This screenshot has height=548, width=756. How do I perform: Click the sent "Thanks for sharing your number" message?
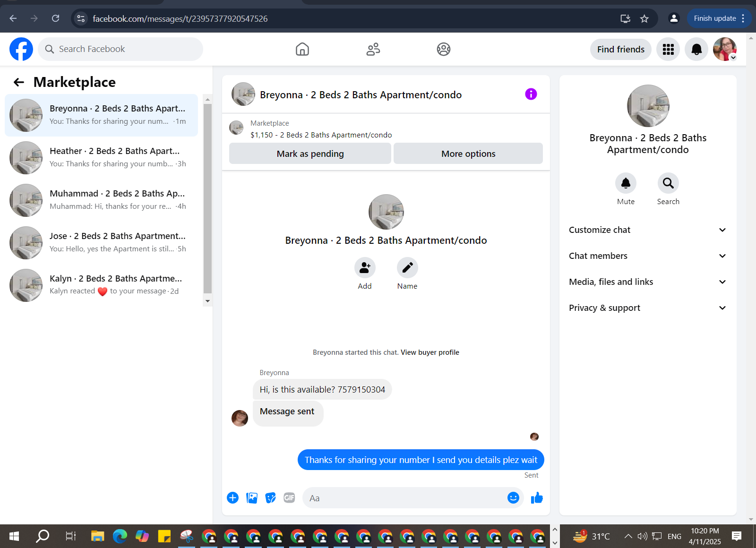[421, 460]
